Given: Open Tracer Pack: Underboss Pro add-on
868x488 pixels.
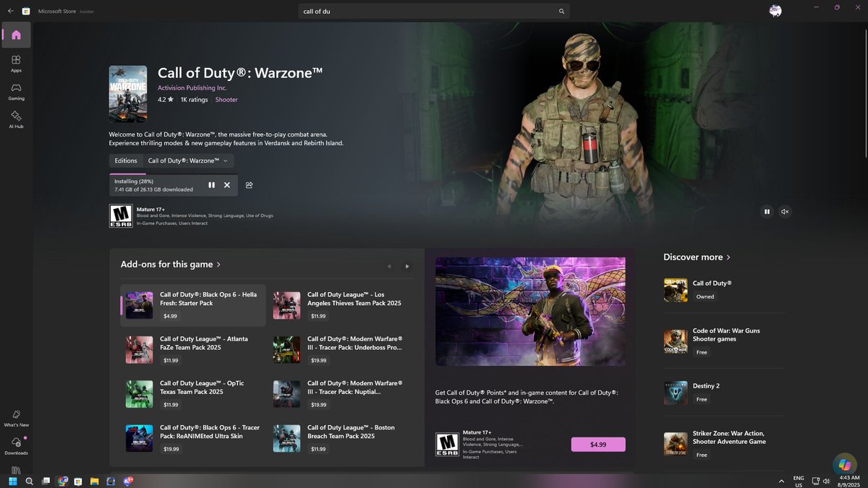Looking at the screenshot, I should coord(341,350).
